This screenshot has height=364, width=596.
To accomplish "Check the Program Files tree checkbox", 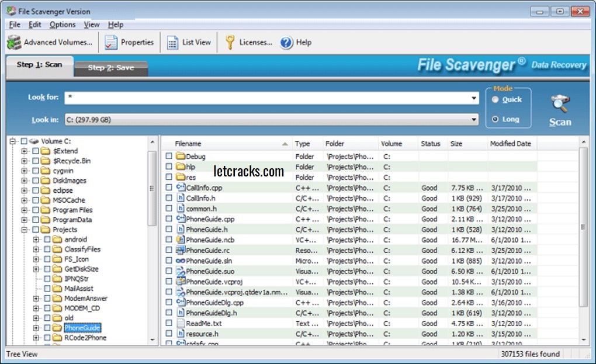I will click(35, 210).
